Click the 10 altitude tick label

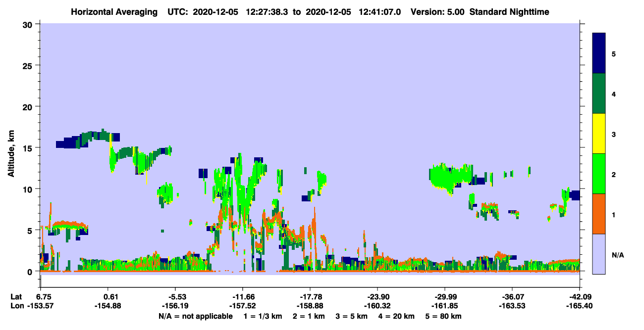29,189
